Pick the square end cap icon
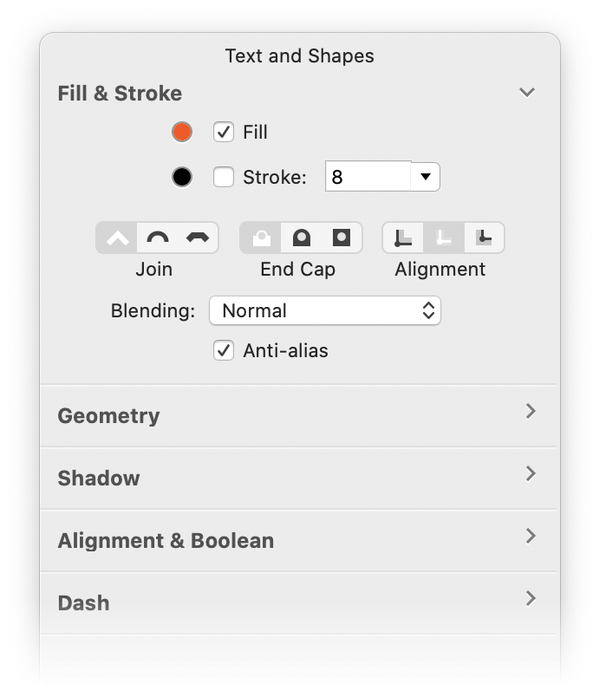The height and width of the screenshot is (684, 600). (341, 238)
